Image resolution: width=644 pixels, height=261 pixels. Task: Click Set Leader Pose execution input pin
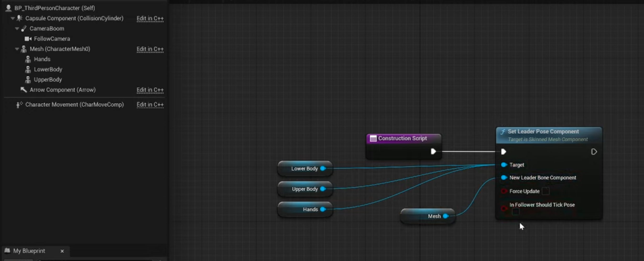(x=503, y=152)
